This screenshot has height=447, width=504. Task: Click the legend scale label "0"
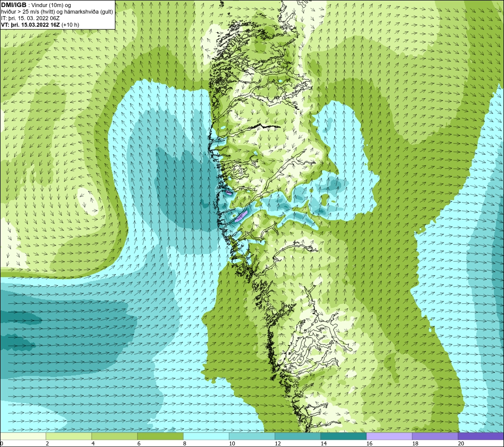[2, 444]
